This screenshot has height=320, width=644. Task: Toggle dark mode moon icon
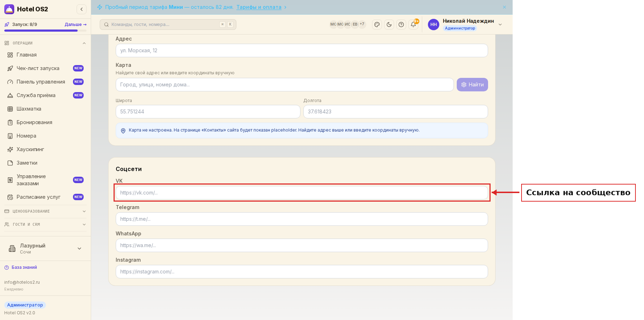(389, 25)
